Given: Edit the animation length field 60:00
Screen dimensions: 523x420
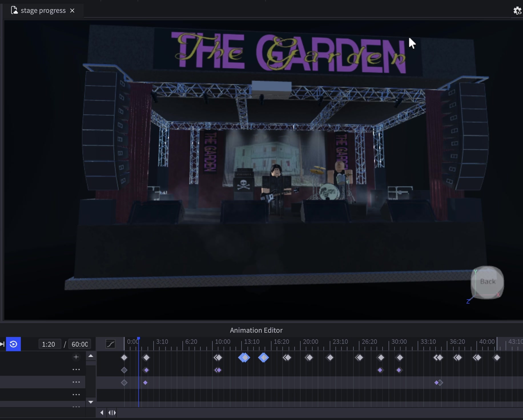Looking at the screenshot, I should 80,344.
